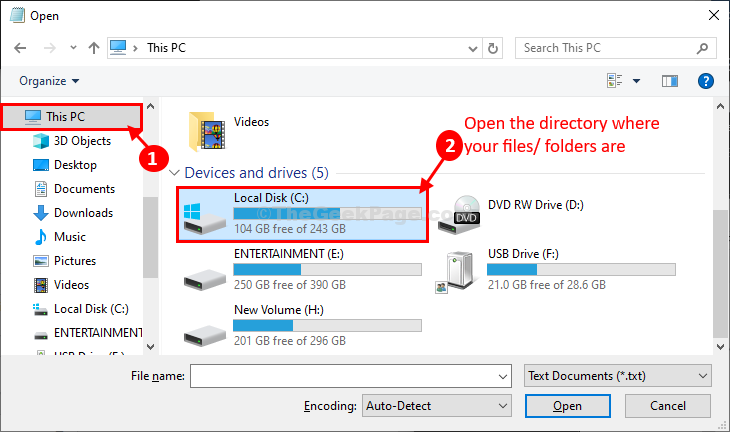Click the DVD drive icon

tap(460, 215)
